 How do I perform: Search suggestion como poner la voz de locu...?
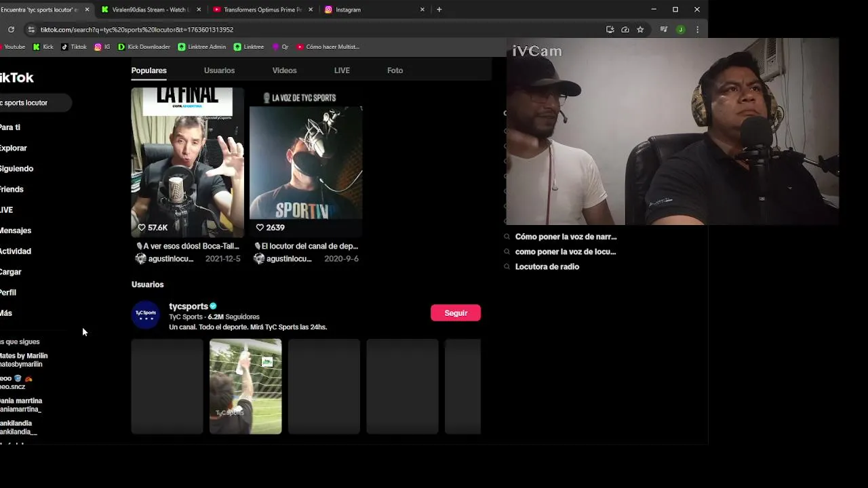pos(566,251)
